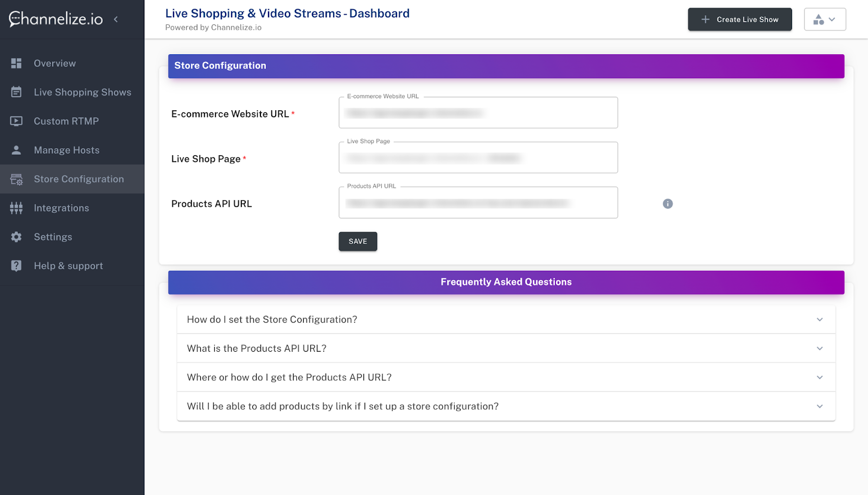Click the Manage Hosts person icon
The height and width of the screenshot is (495, 868).
click(x=16, y=150)
